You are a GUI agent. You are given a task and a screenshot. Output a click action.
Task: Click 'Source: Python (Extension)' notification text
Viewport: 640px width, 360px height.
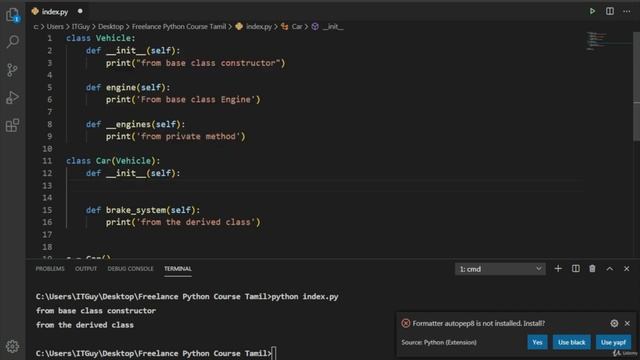439,342
